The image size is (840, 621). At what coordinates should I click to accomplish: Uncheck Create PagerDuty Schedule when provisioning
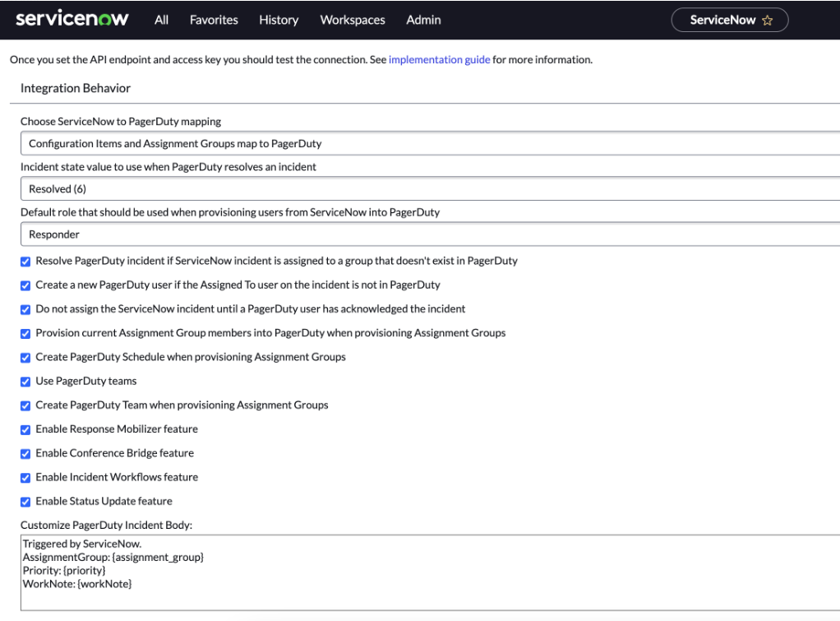coord(25,357)
